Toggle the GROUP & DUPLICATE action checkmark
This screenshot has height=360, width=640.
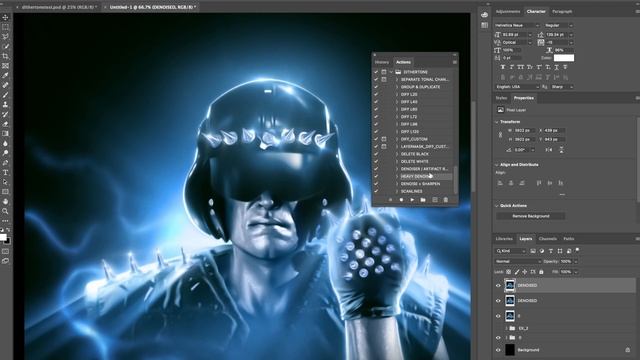(376, 87)
